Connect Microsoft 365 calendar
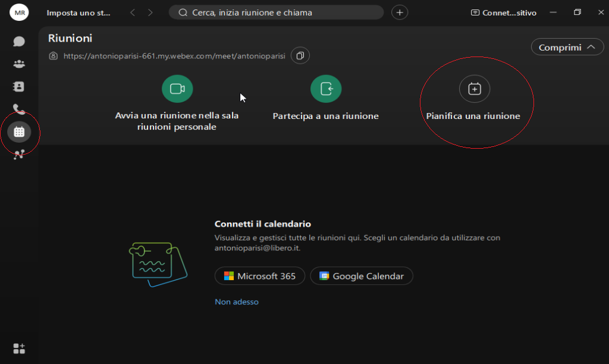Image resolution: width=609 pixels, height=364 pixels. 260,276
